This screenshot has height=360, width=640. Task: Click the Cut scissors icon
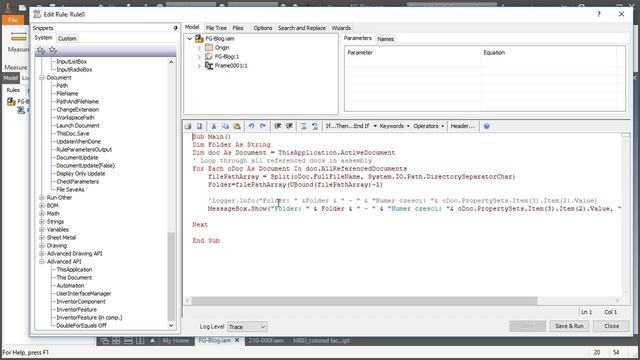point(213,126)
